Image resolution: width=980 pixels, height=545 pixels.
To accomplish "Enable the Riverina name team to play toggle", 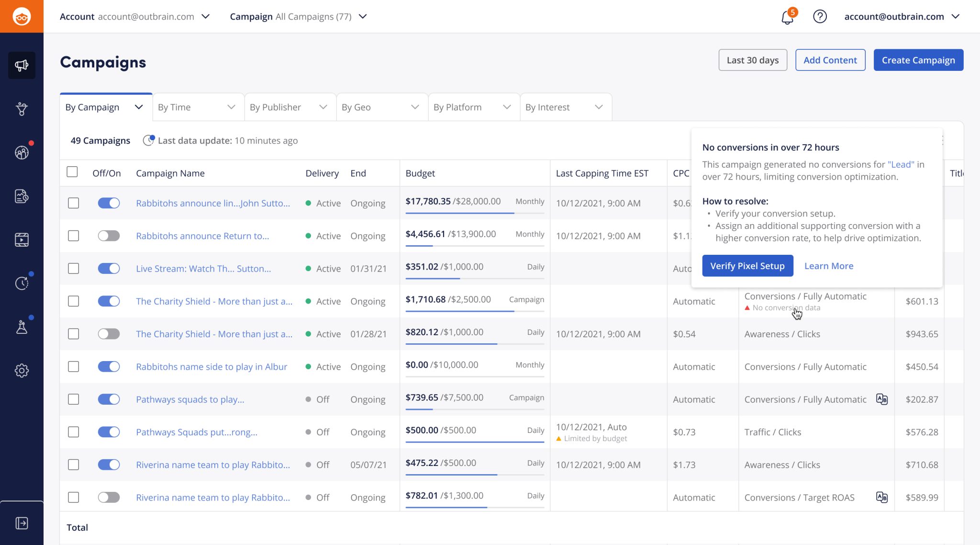I will [109, 497].
